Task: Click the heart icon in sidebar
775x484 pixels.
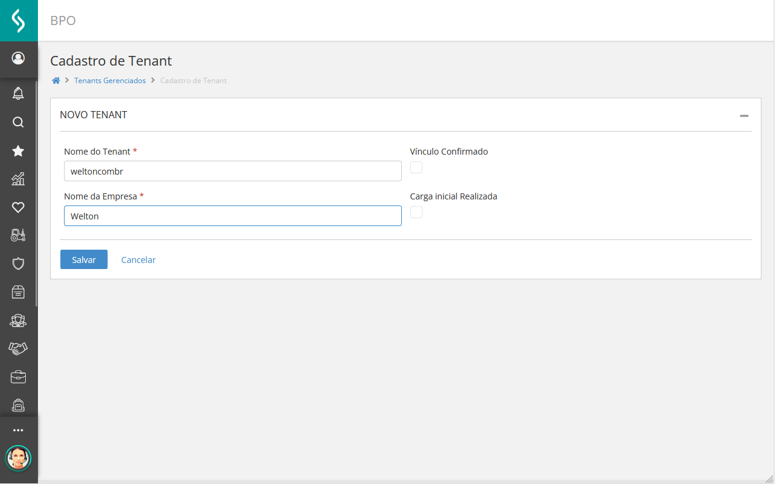Action: tap(18, 207)
